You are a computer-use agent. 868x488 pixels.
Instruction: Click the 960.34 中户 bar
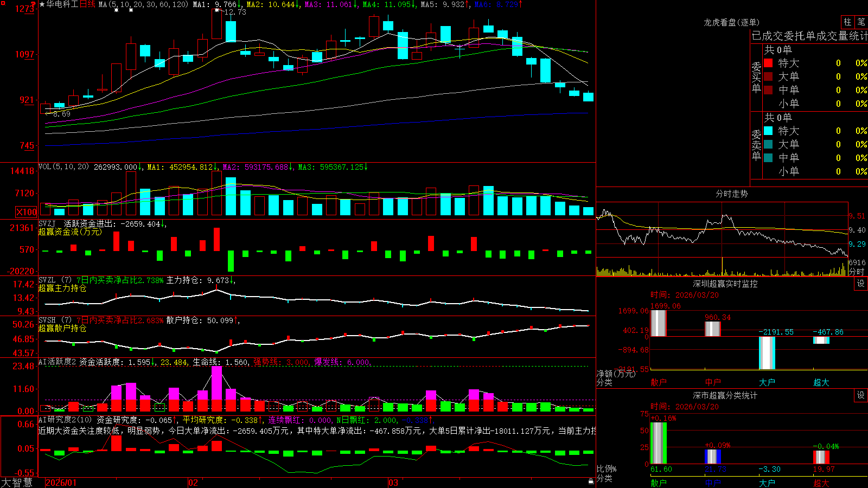(712, 329)
